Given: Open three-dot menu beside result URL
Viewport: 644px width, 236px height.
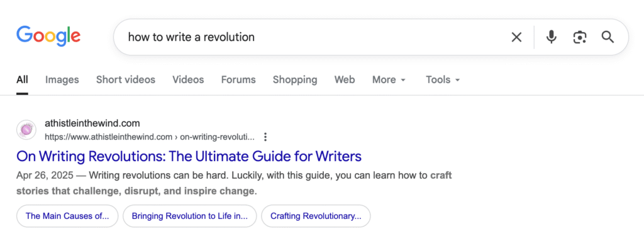Looking at the screenshot, I should (x=265, y=137).
